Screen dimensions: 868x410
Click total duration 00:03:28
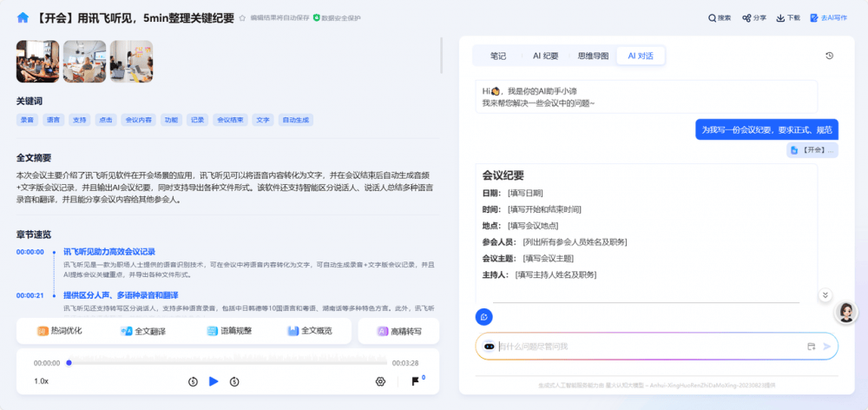tap(405, 363)
